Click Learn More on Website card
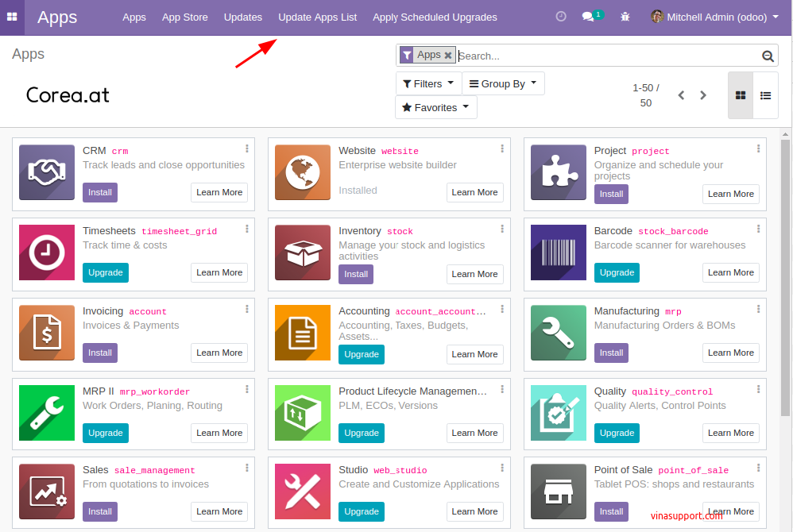Image resolution: width=793 pixels, height=532 pixels. (475, 192)
